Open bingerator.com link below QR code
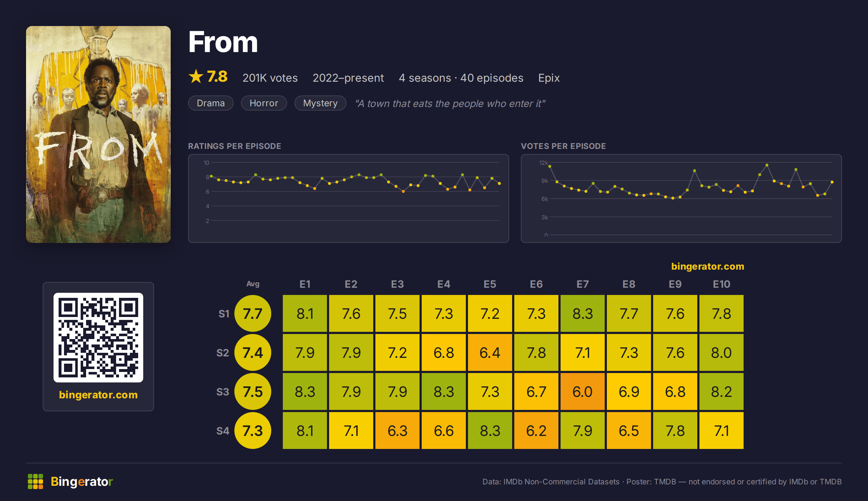The height and width of the screenshot is (501, 868). point(98,395)
